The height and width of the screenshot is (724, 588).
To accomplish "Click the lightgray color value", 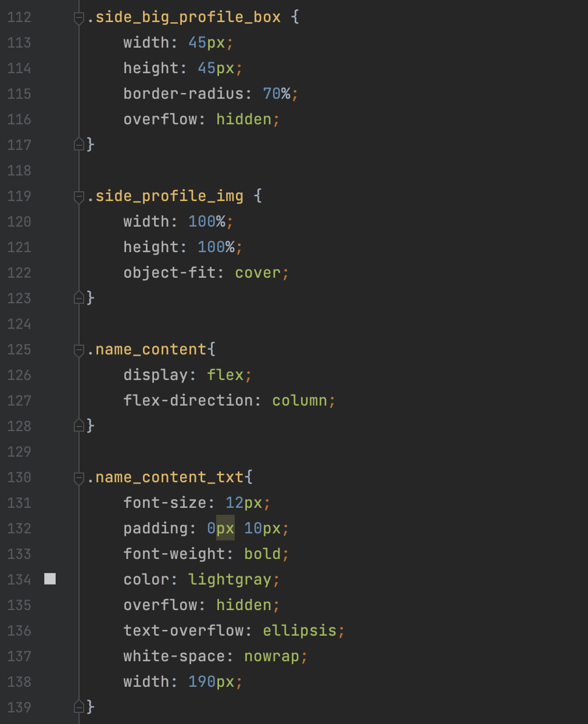I will coord(230,579).
